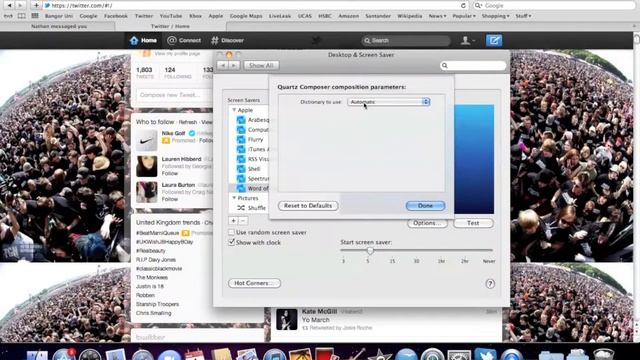
Task: Open the Google Maps bookmark
Action: tap(246, 16)
